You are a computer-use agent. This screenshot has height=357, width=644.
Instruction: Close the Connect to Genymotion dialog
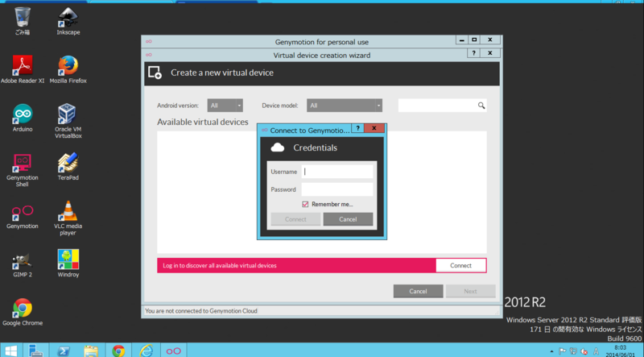tap(374, 128)
